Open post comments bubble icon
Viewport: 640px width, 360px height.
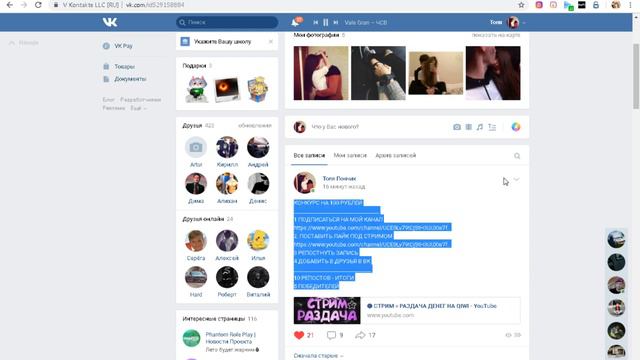click(x=331, y=335)
